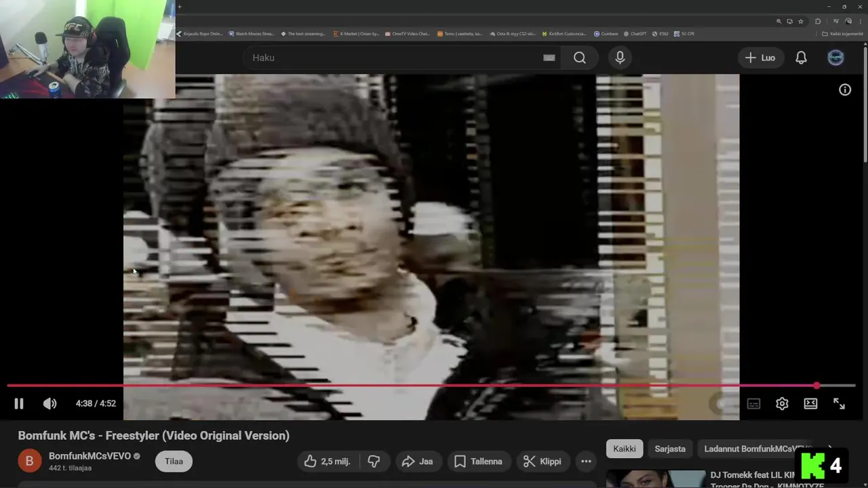Viewport: 868px width, 488px height.
Task: Save video with Tallenna button
Action: pyautogui.click(x=479, y=462)
